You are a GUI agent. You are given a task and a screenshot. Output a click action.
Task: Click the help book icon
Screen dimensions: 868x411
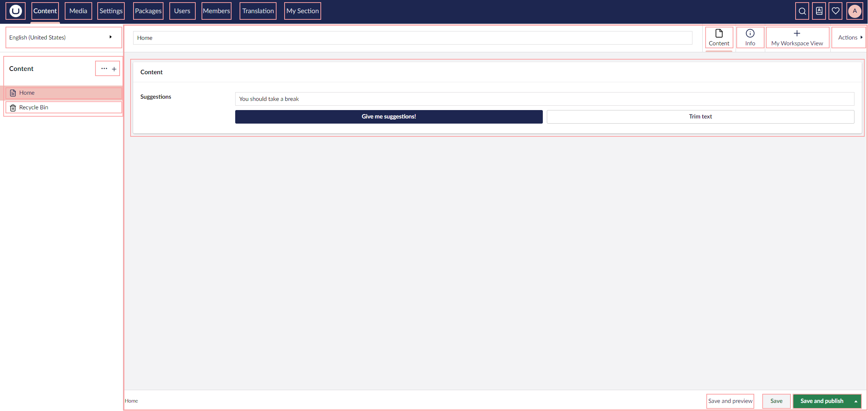819,11
